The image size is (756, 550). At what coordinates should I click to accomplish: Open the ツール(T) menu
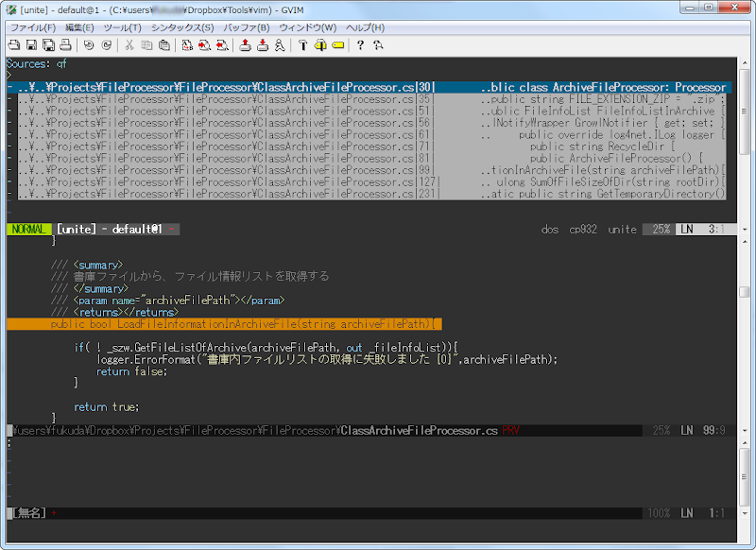tap(123, 27)
